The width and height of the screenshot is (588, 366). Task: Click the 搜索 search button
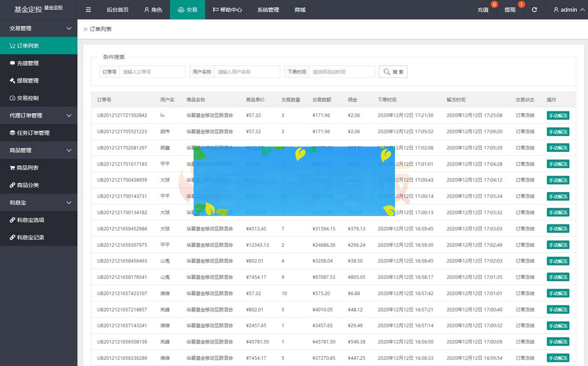[x=393, y=72]
